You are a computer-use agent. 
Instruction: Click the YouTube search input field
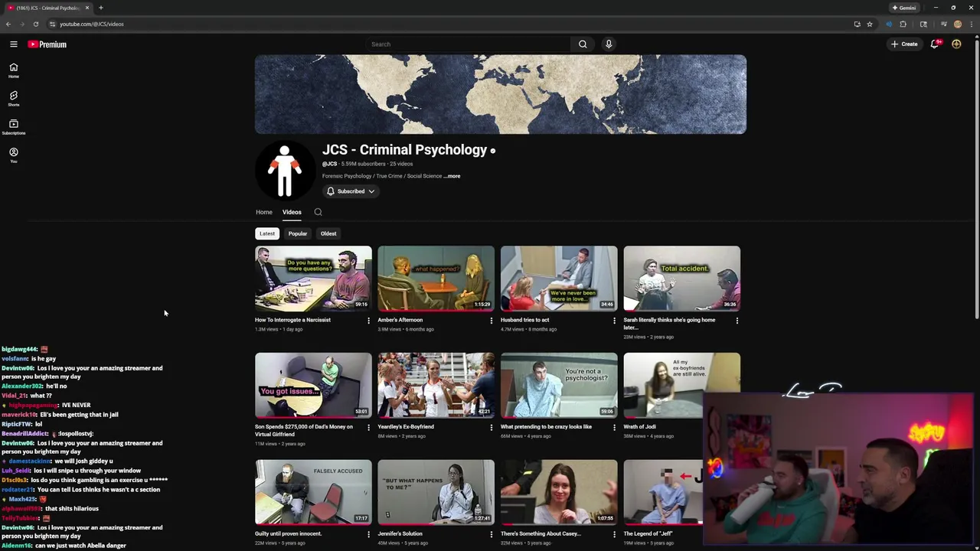click(468, 44)
